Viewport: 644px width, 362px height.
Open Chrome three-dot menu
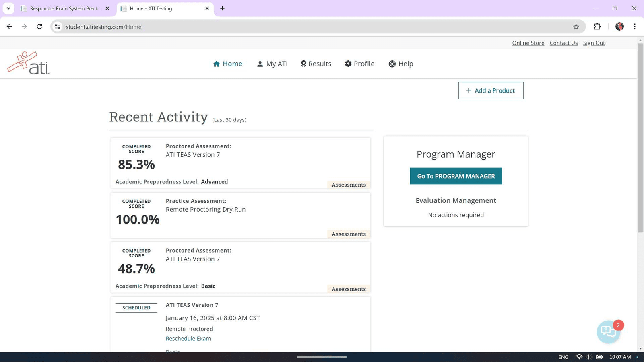pyautogui.click(x=635, y=27)
